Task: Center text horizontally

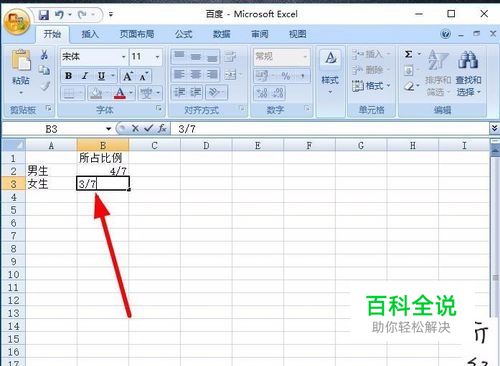Action: tap(196, 74)
